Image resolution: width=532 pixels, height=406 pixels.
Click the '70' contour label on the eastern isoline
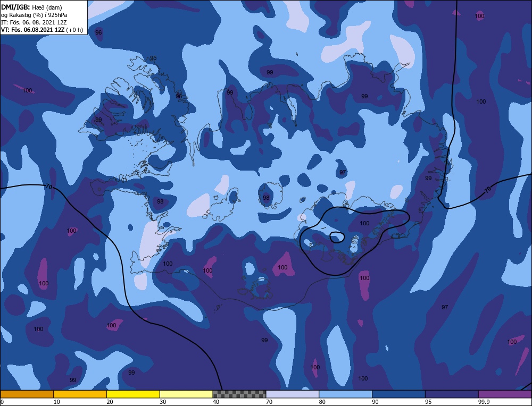(487, 190)
